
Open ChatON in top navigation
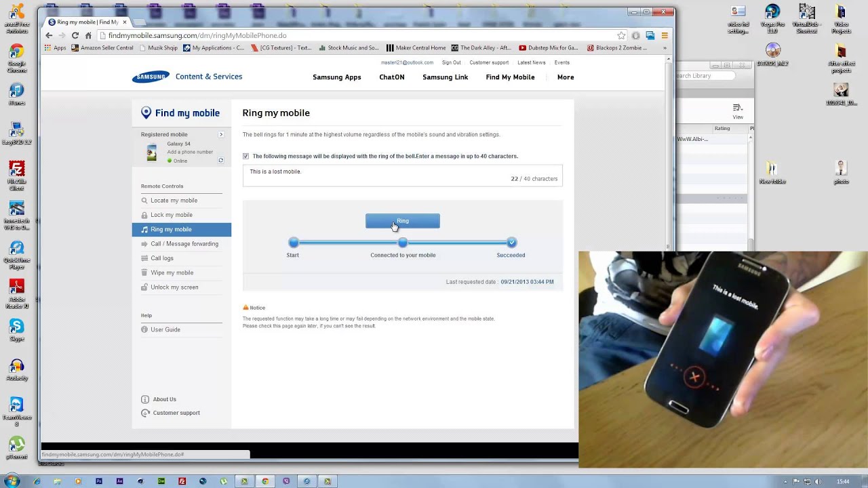click(392, 77)
